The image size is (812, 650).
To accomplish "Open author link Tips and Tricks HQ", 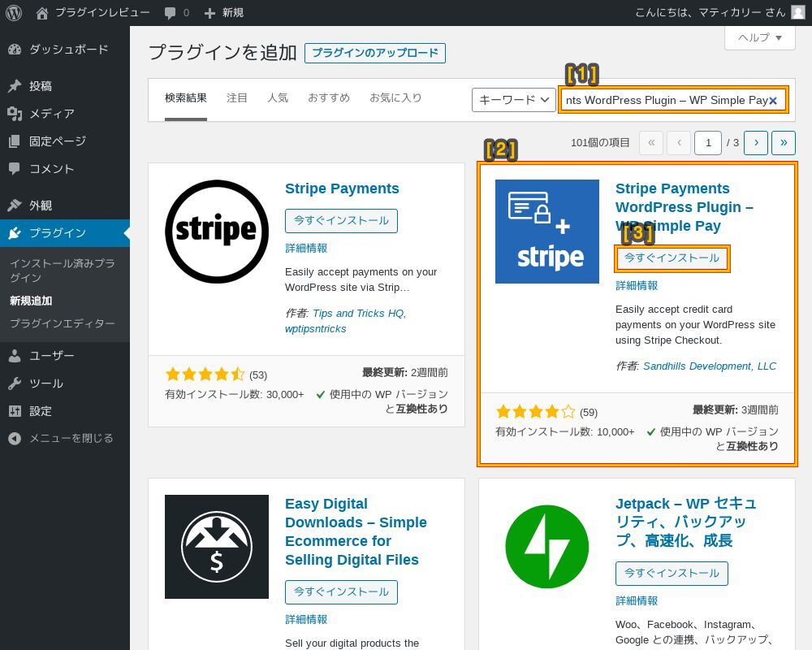I will (360, 314).
